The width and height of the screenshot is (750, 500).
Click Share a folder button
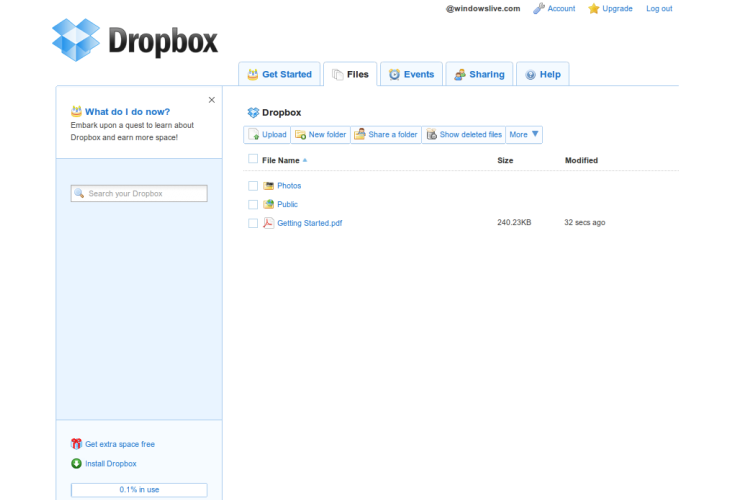tap(386, 134)
